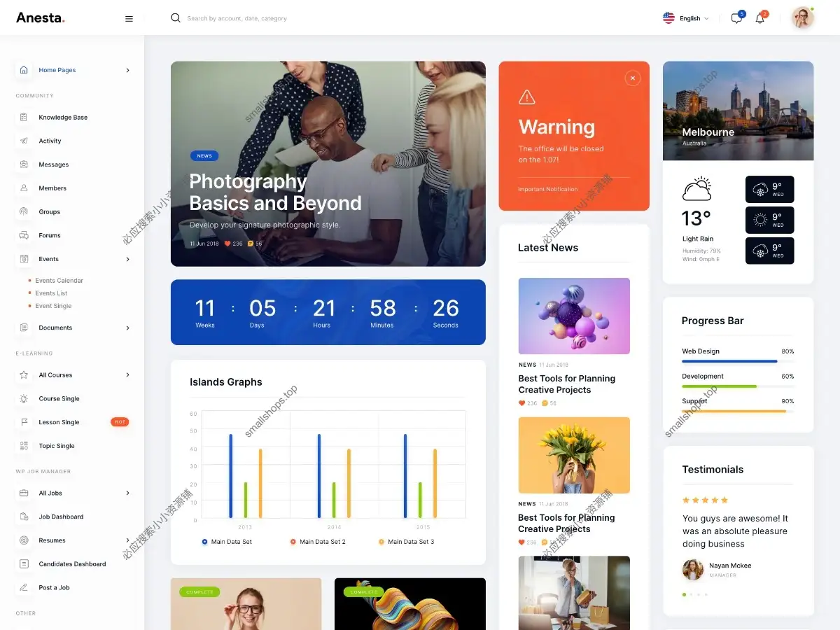Click the Web Design progress bar
Screen dimensions: 840x630
click(729, 363)
